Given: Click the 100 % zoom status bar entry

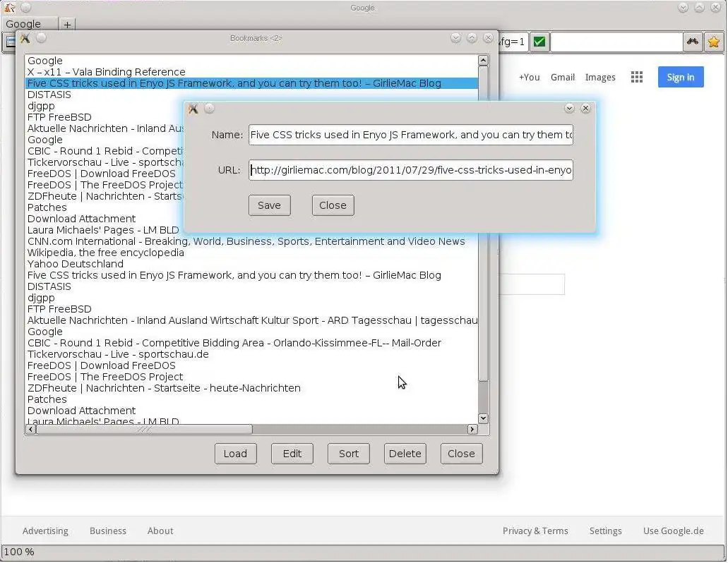Looking at the screenshot, I should 19,552.
